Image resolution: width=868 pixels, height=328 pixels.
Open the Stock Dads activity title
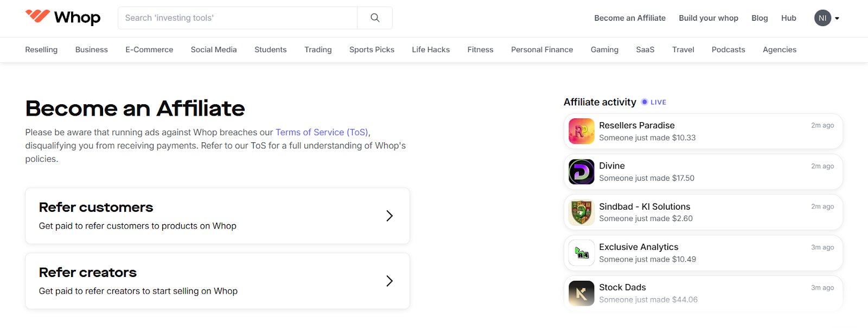coord(622,287)
